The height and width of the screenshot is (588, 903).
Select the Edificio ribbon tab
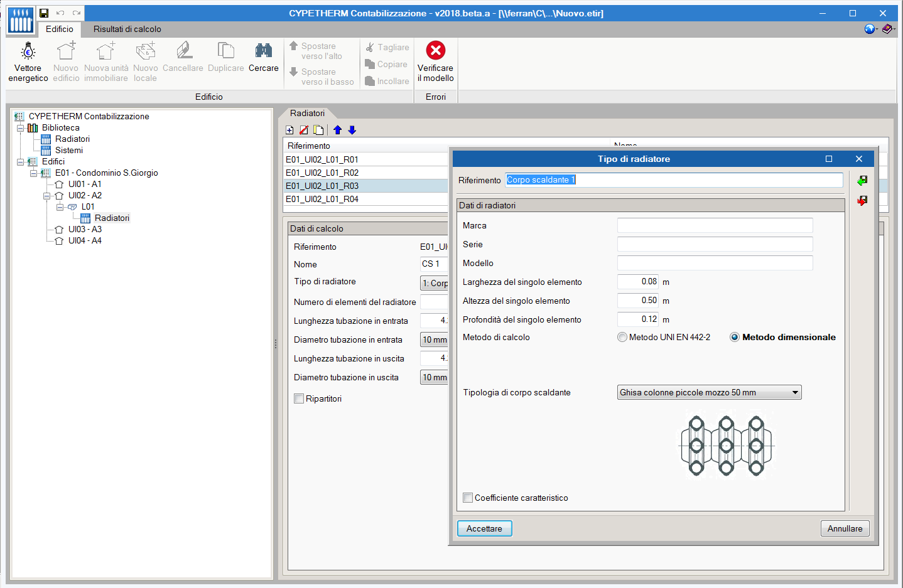tap(59, 29)
